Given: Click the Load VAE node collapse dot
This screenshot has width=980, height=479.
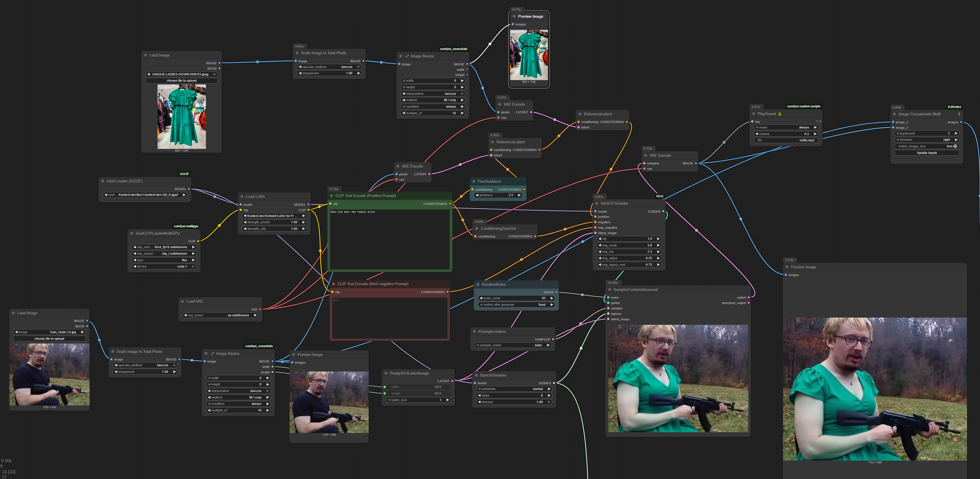Looking at the screenshot, I should 182,301.
